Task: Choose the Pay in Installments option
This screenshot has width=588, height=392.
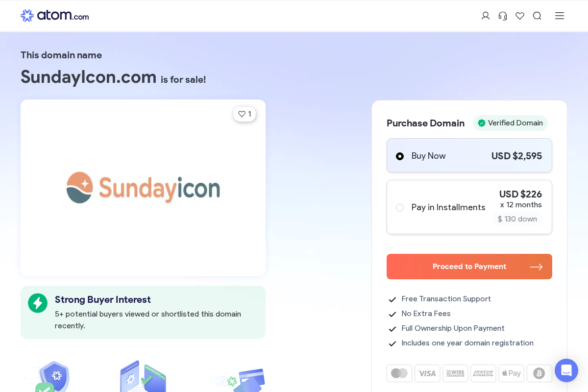Action: pyautogui.click(x=400, y=207)
